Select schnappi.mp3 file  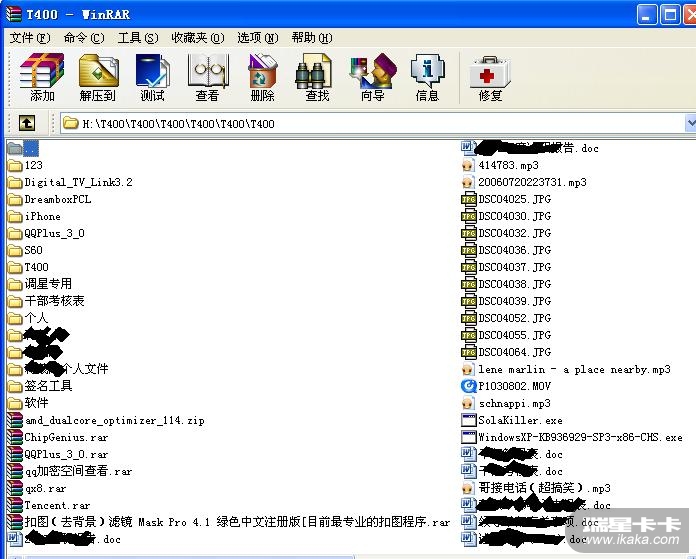pos(506,403)
